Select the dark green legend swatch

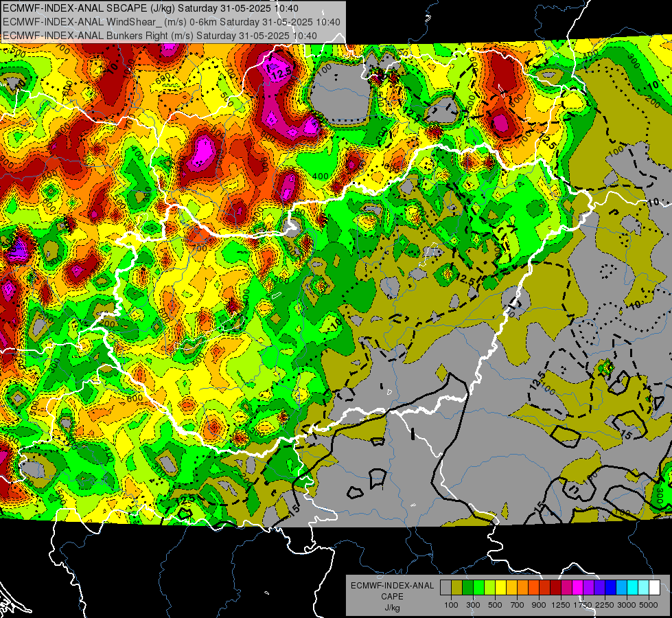[467, 588]
